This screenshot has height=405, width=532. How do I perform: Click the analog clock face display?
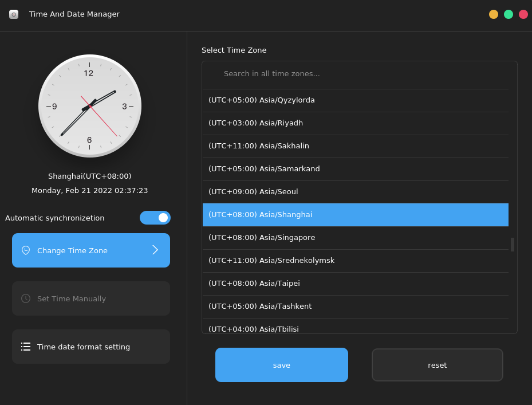point(90,106)
